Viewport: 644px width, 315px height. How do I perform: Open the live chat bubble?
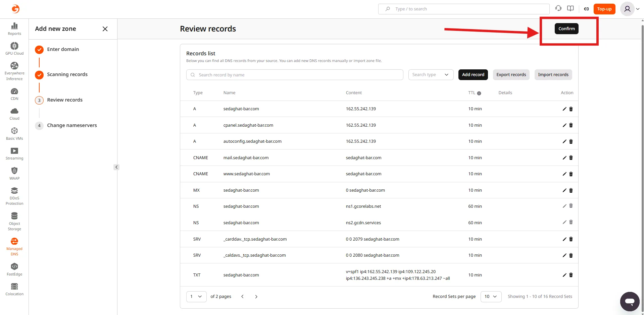tap(630, 301)
